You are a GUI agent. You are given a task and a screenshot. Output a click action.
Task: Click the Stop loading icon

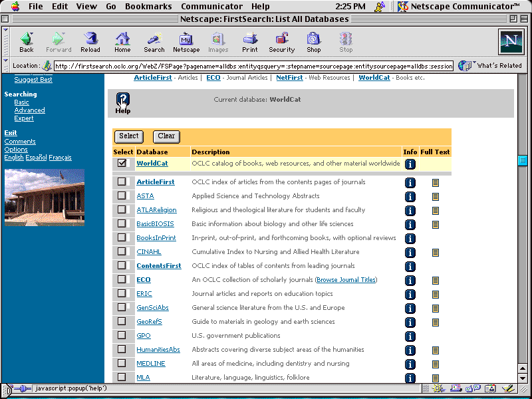[346, 43]
